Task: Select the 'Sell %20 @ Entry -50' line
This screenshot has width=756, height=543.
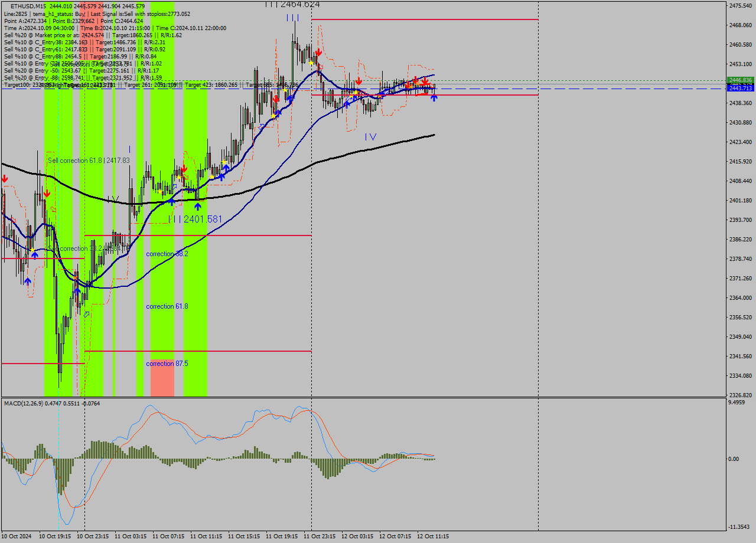Action: 82,70
